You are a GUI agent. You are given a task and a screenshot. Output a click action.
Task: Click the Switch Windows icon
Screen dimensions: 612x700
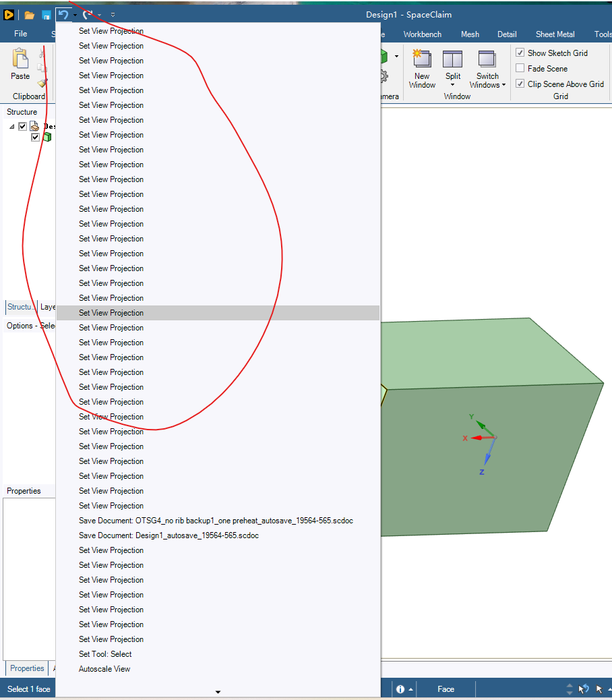click(x=487, y=59)
